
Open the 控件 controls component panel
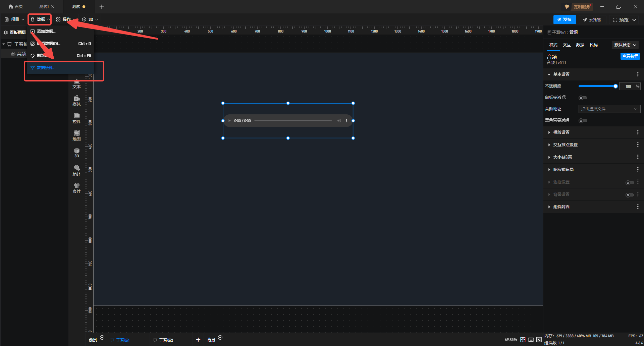pos(76,118)
